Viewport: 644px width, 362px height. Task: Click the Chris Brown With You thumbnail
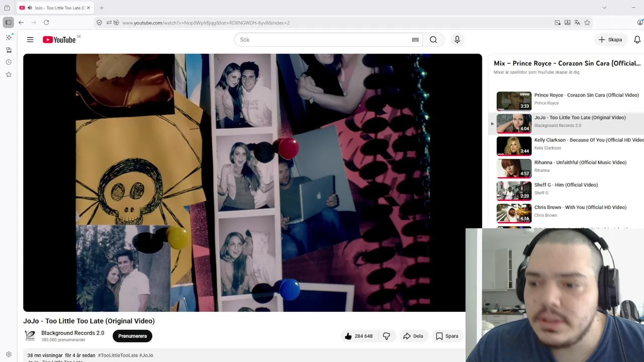tap(514, 213)
